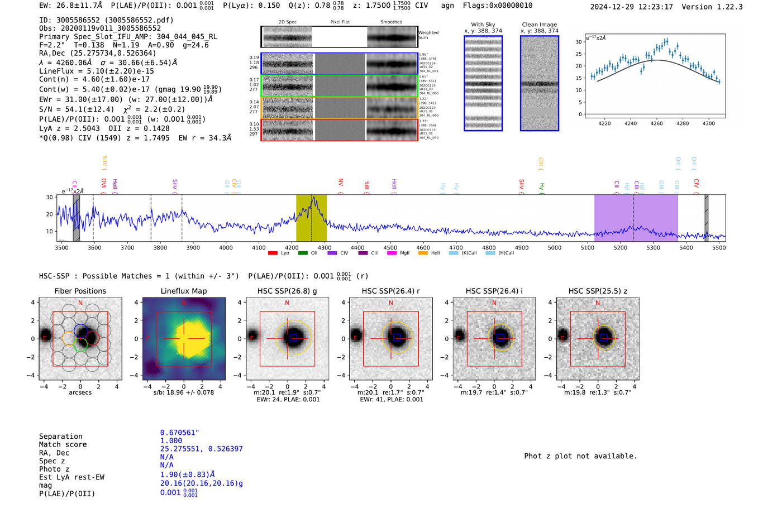
Task: Click the red Lyα legend swatch
Action: click(x=273, y=253)
